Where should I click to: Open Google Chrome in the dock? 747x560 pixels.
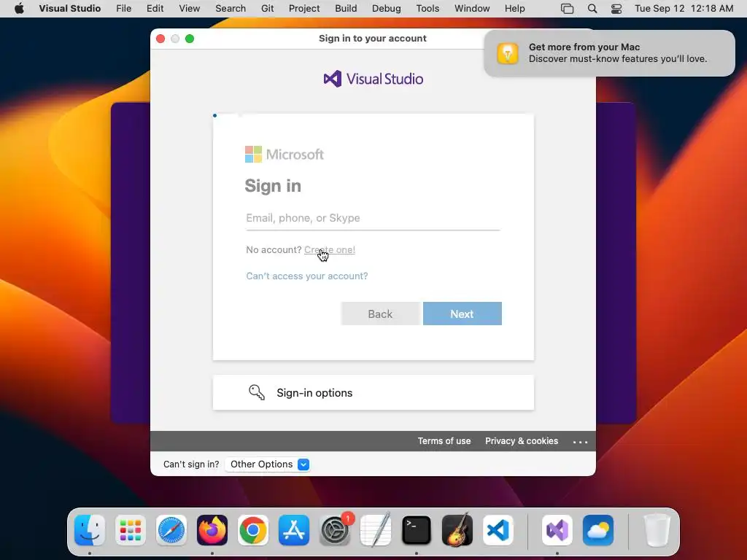[x=253, y=530]
